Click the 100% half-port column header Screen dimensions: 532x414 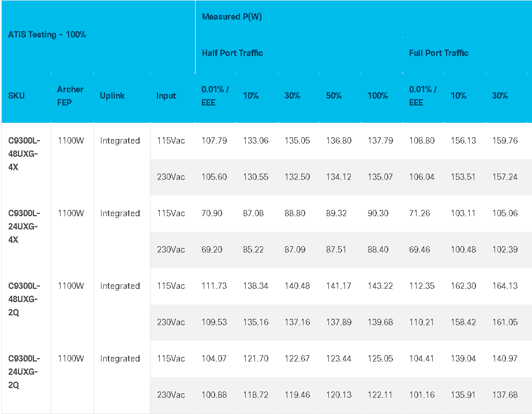(377, 96)
